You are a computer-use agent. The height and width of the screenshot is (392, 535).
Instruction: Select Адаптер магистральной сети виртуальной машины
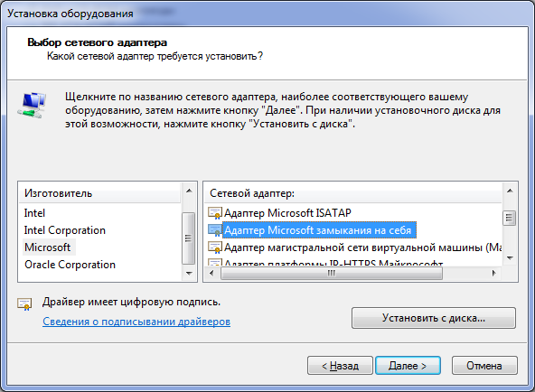[362, 247]
